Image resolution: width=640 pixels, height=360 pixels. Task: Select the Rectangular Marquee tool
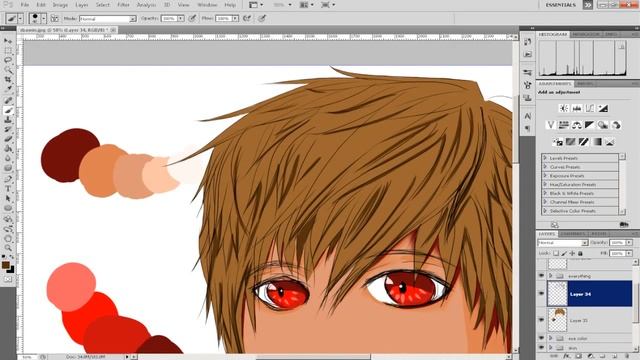[x=8, y=51]
